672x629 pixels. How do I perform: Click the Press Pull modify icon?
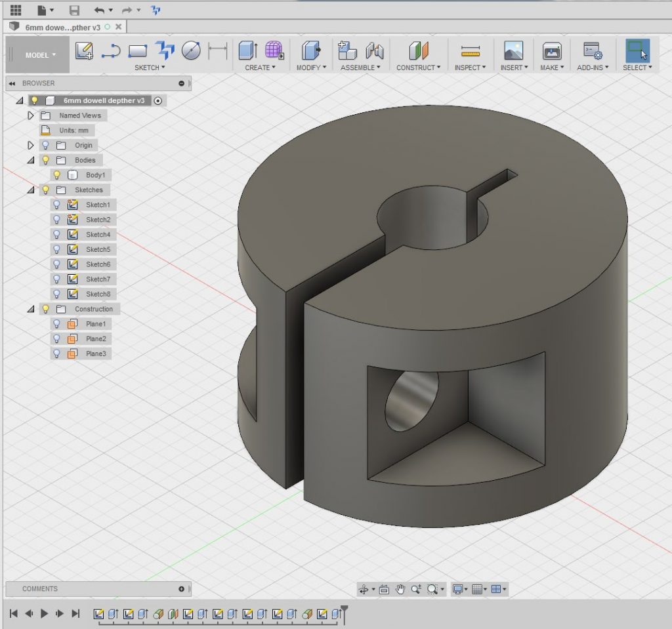310,51
